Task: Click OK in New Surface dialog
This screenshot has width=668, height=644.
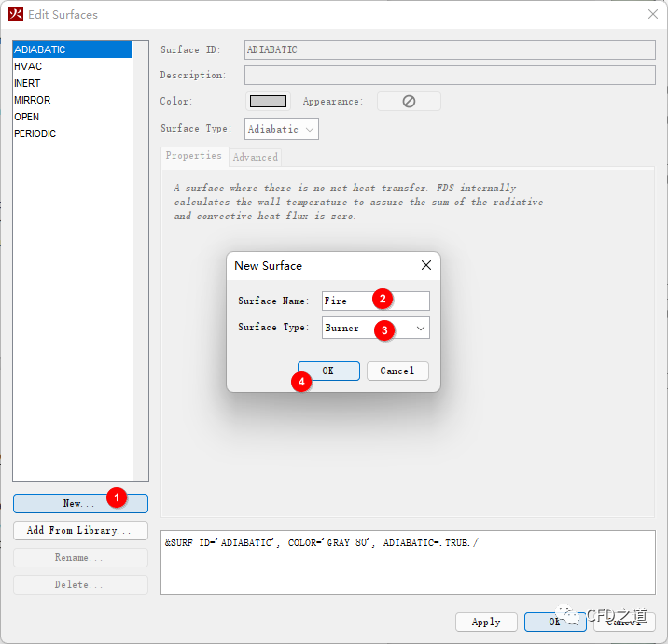Action: coord(328,371)
